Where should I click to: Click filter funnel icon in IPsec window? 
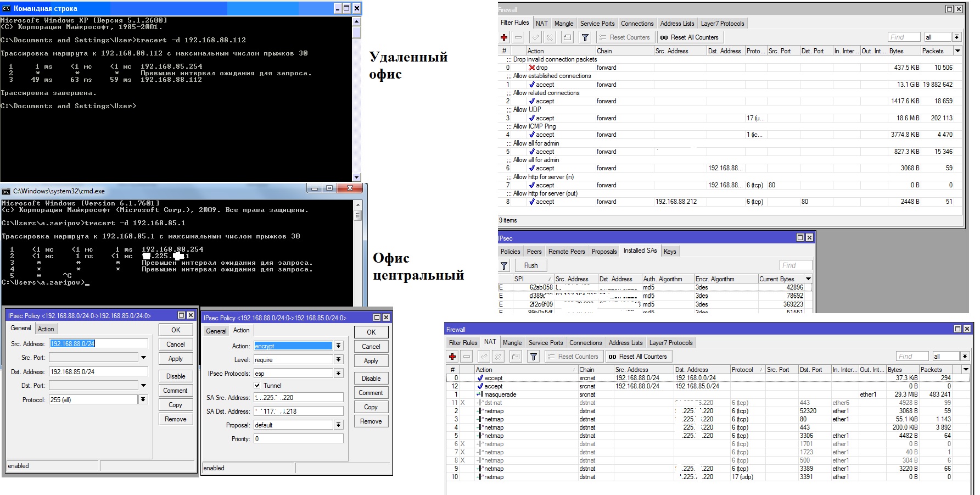tap(504, 265)
